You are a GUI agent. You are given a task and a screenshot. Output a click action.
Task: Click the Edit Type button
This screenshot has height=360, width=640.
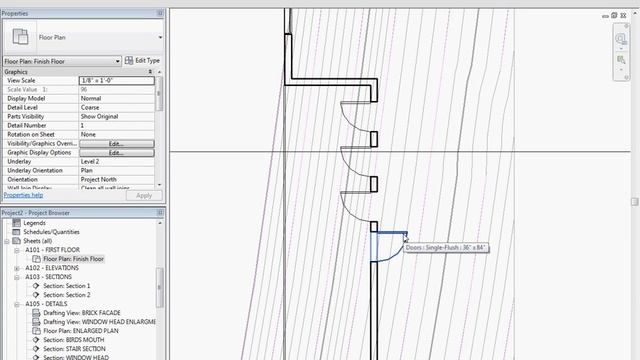coord(142,60)
